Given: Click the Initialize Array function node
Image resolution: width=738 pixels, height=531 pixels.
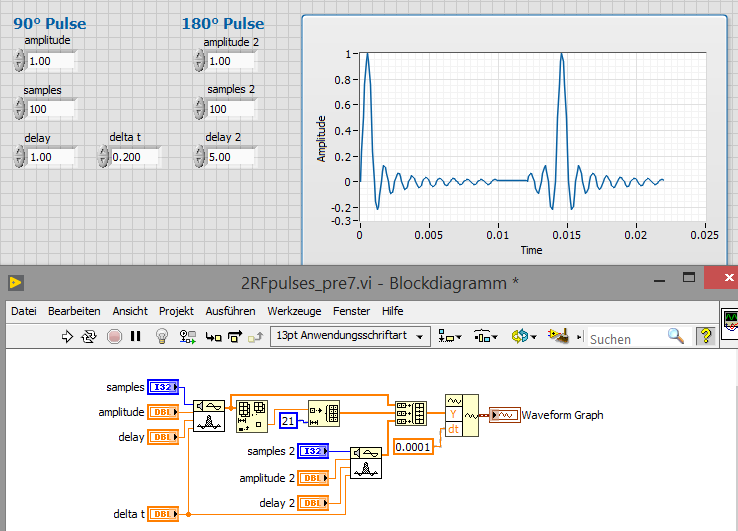Looking at the screenshot, I should click(x=324, y=414).
